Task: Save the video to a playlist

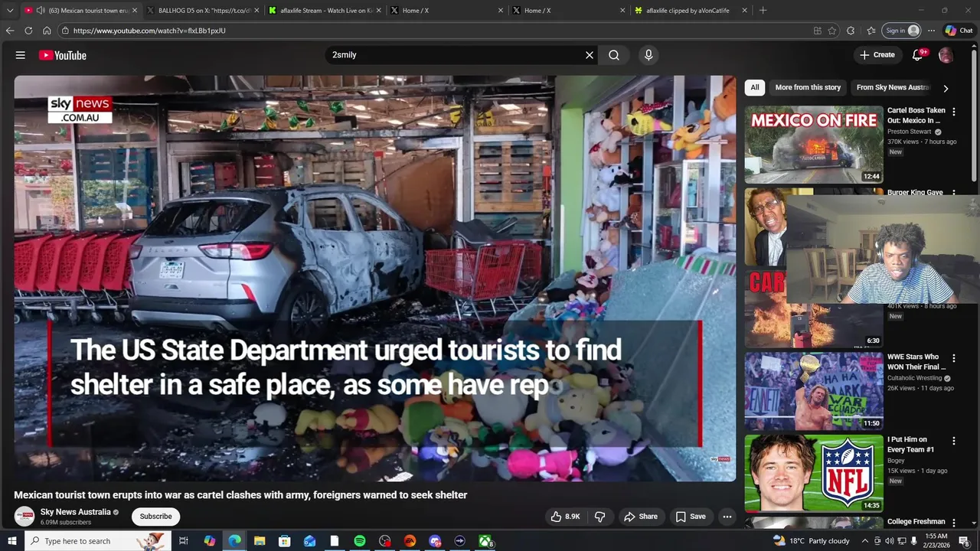Action: coord(690,517)
